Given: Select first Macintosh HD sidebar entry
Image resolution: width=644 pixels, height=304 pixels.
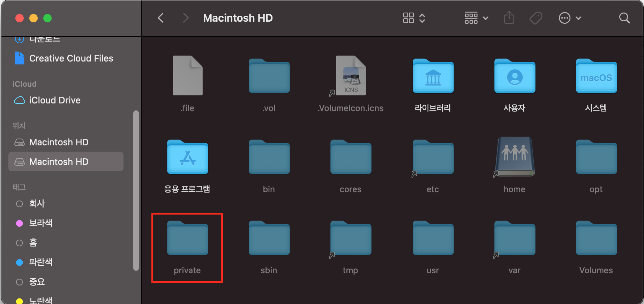Looking at the screenshot, I should pyautogui.click(x=66, y=142).
